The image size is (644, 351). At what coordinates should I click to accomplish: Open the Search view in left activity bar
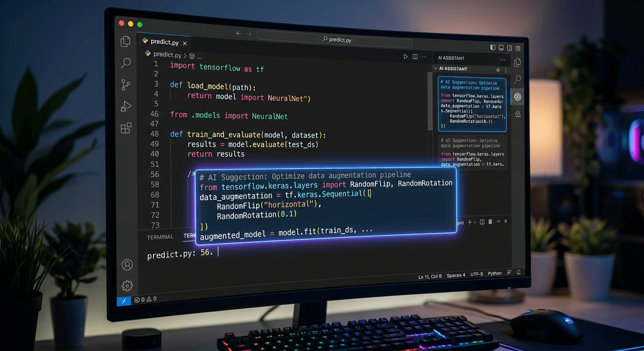click(126, 63)
